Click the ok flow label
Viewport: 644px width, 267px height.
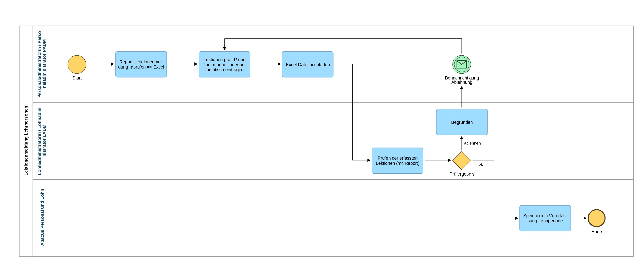click(x=481, y=164)
